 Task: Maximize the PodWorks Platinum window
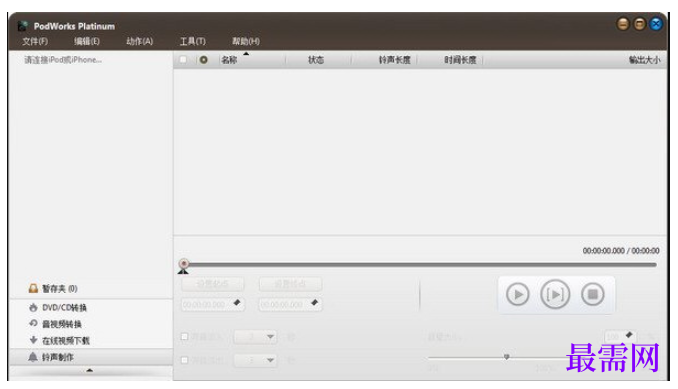pyautogui.click(x=640, y=24)
